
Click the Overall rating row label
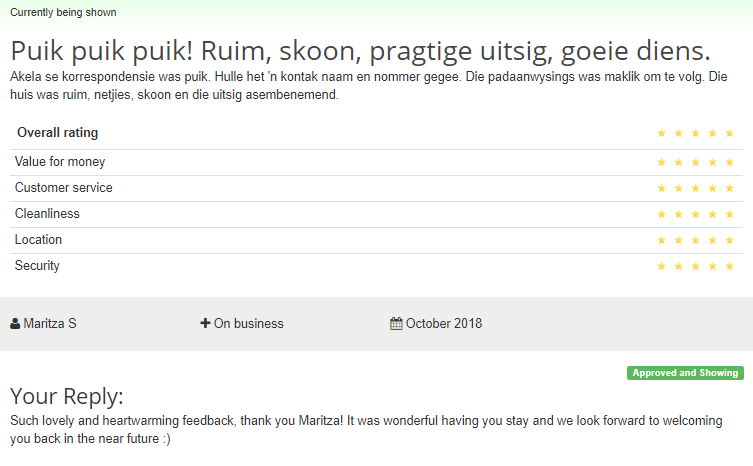click(58, 133)
